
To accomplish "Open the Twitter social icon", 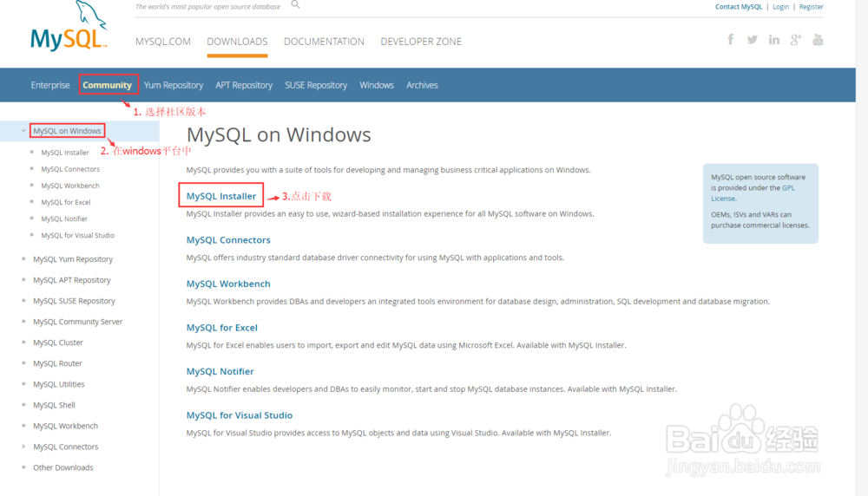I will 752,40.
